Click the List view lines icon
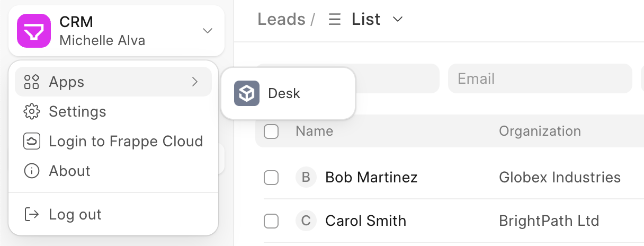This screenshot has width=644, height=246. (x=334, y=20)
